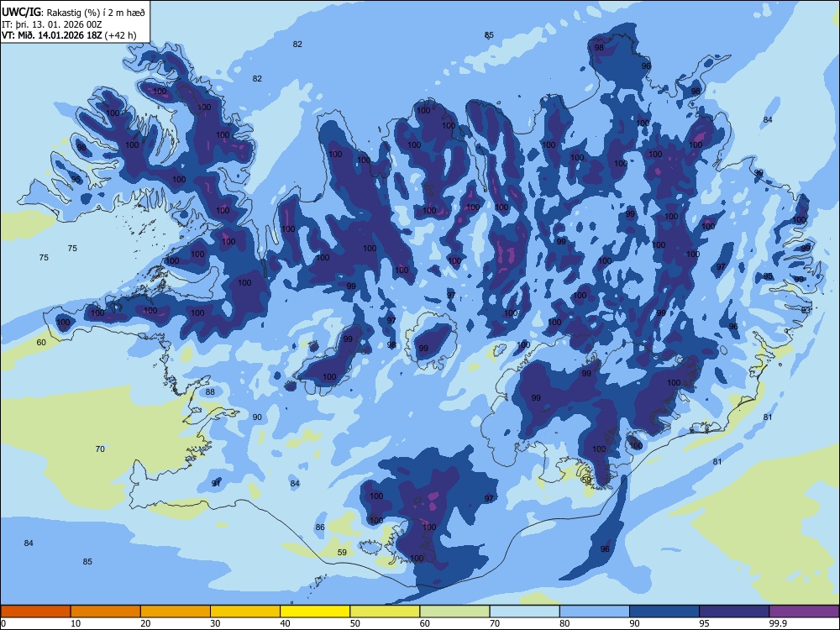The image size is (840, 630).
Task: Click the 'UWC/IG' source label
Action: pyautogui.click(x=21, y=13)
